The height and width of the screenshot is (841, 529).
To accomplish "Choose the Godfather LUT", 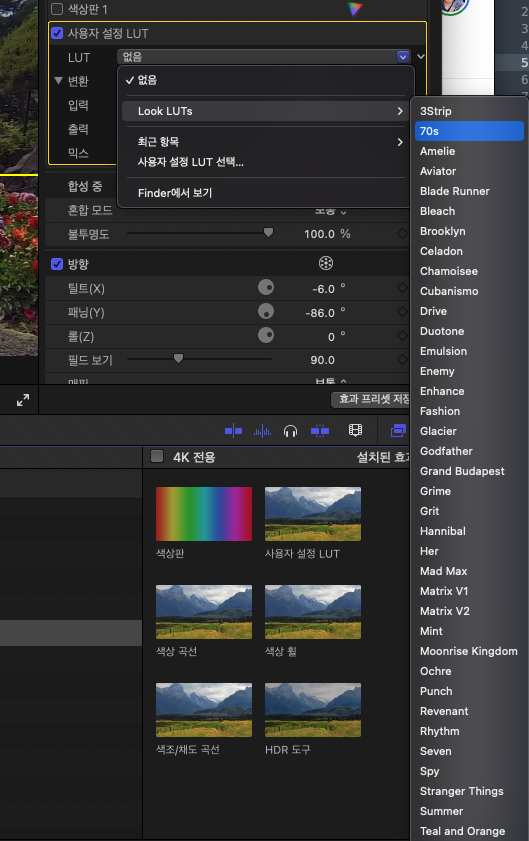I will (x=469, y=451).
